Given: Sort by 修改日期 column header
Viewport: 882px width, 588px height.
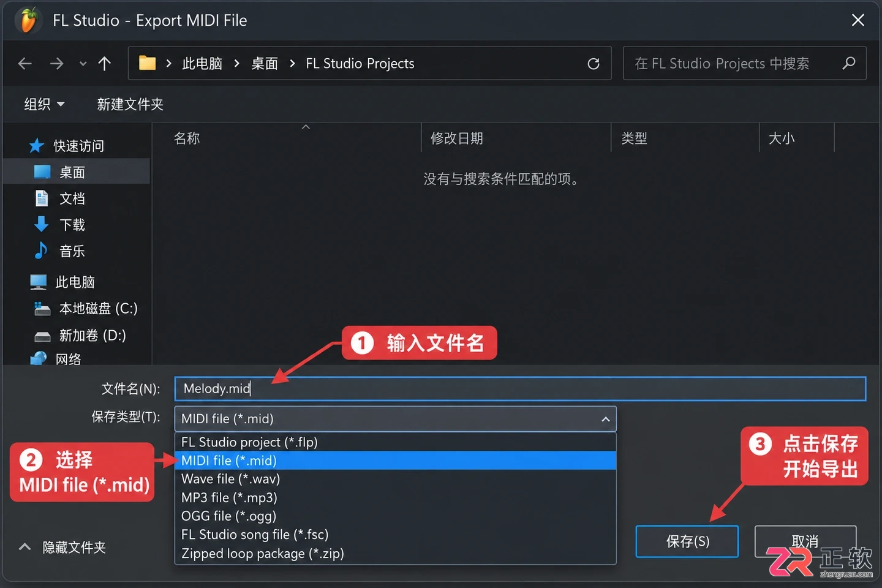Looking at the screenshot, I should point(457,138).
